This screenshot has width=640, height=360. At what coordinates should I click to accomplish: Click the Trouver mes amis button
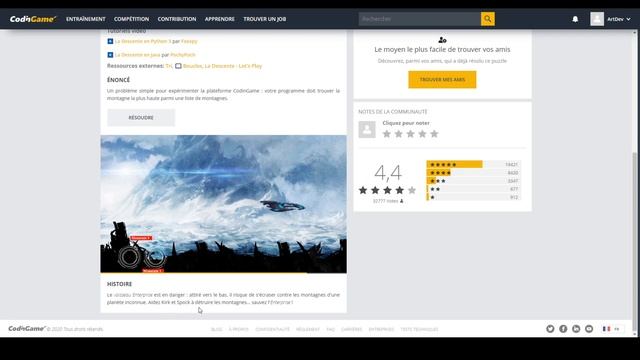pos(442,80)
